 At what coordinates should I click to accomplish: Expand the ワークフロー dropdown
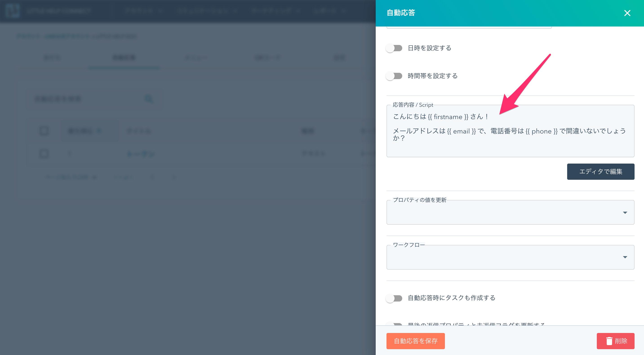pos(510,257)
